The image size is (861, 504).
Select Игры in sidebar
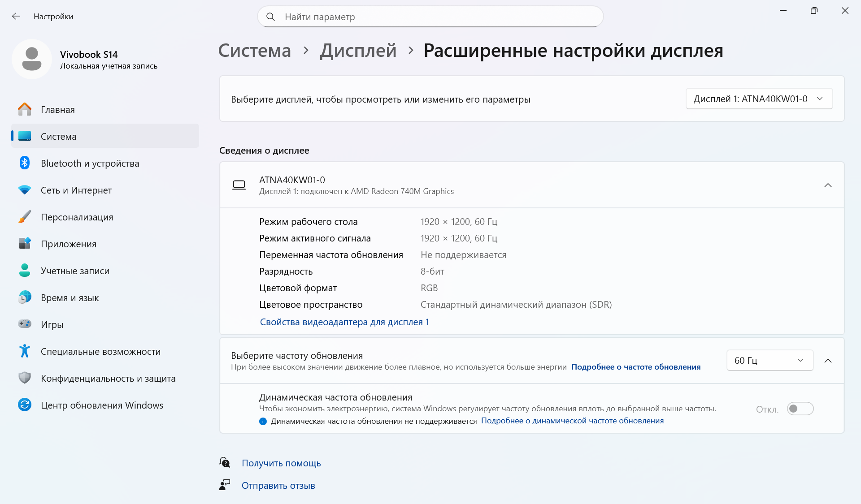coord(105,324)
